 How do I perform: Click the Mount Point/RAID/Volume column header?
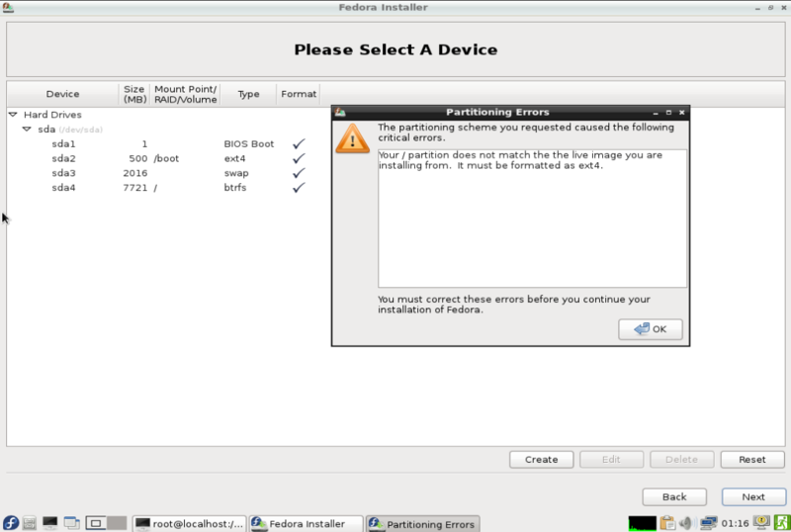click(186, 94)
